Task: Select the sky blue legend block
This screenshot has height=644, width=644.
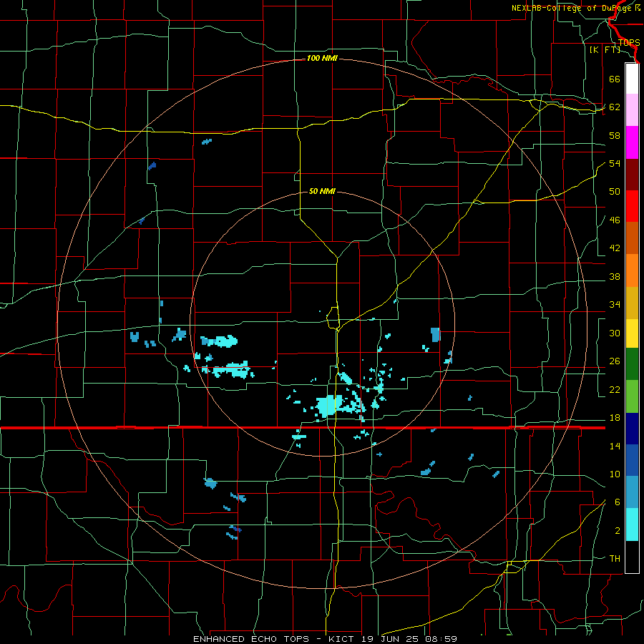Action: click(x=632, y=492)
